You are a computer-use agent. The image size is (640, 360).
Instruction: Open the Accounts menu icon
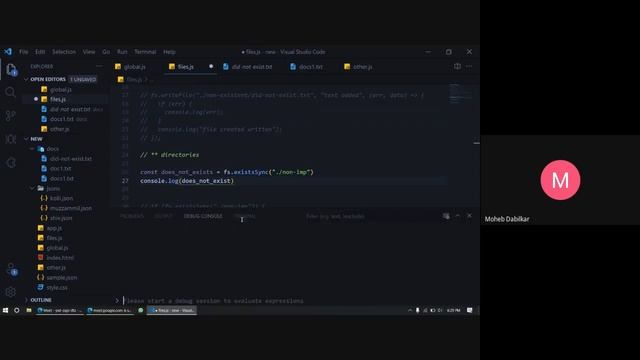pos(11,269)
